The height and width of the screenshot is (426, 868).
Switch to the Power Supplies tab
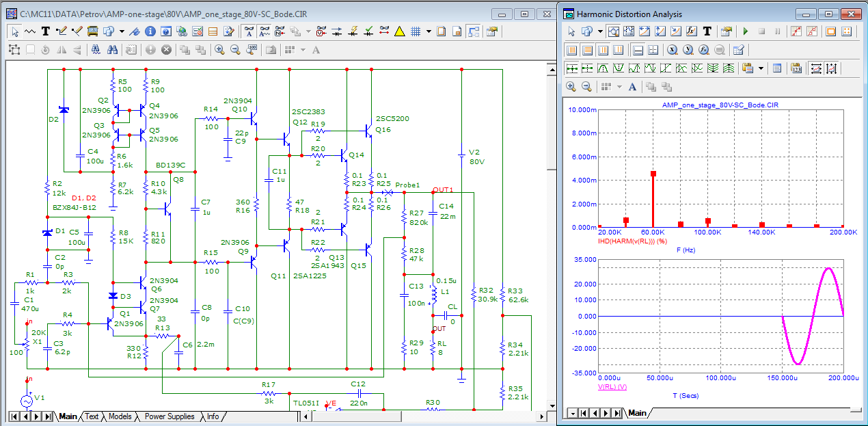coord(169,416)
